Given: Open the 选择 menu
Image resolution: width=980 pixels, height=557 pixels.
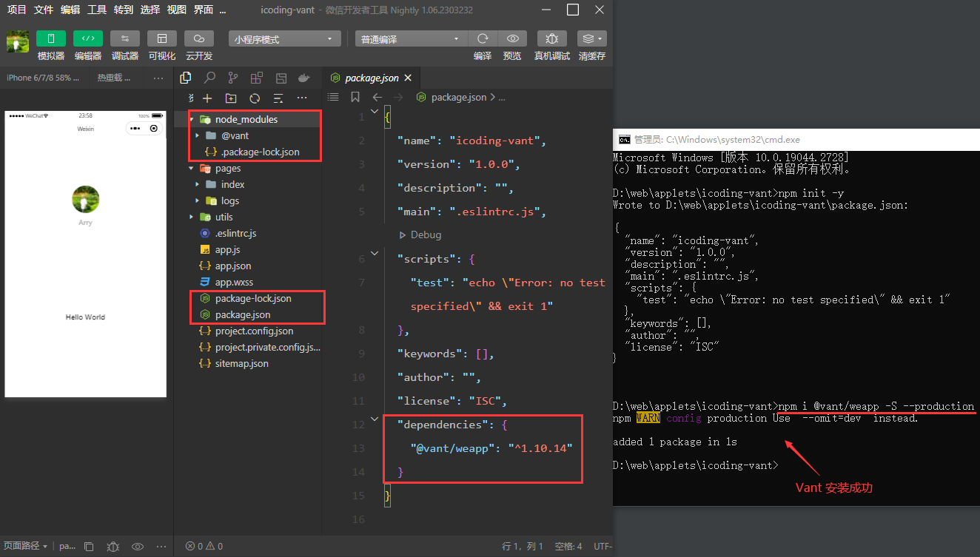Looking at the screenshot, I should (x=150, y=10).
